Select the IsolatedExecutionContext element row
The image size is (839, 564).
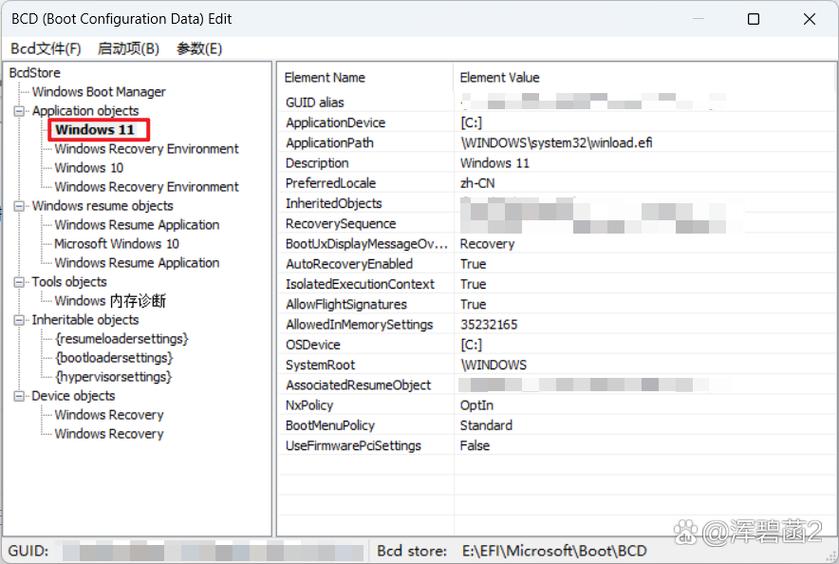[x=556, y=284]
